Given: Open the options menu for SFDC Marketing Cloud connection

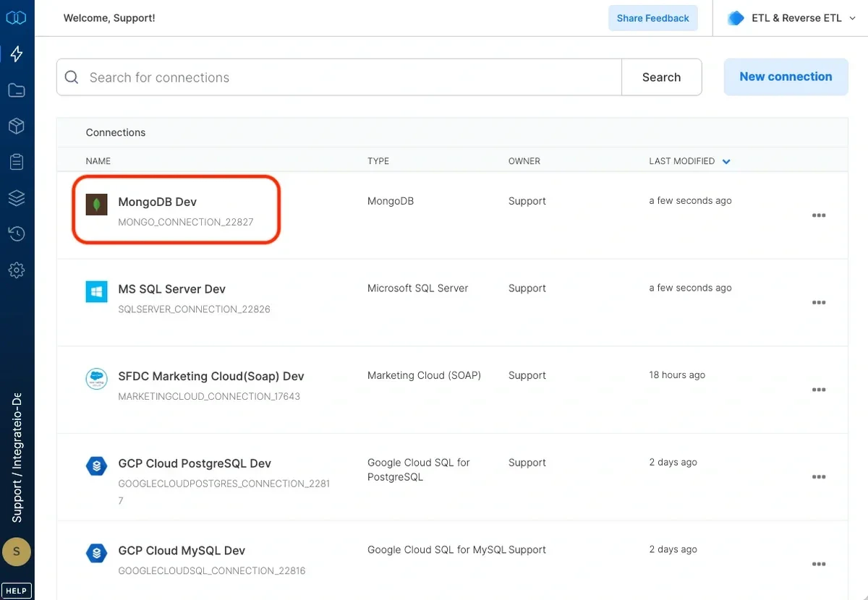Looking at the screenshot, I should 819,390.
